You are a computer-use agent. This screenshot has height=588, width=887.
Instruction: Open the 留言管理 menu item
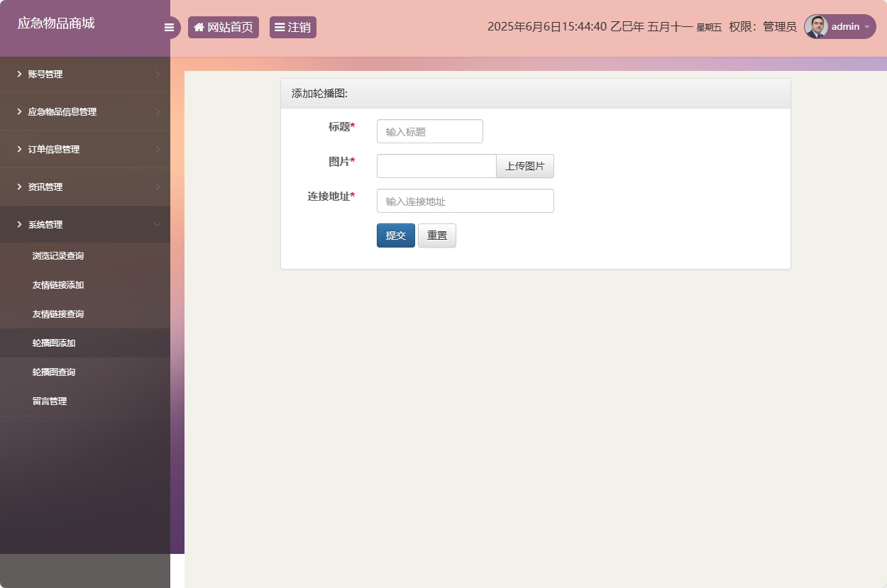[50, 401]
